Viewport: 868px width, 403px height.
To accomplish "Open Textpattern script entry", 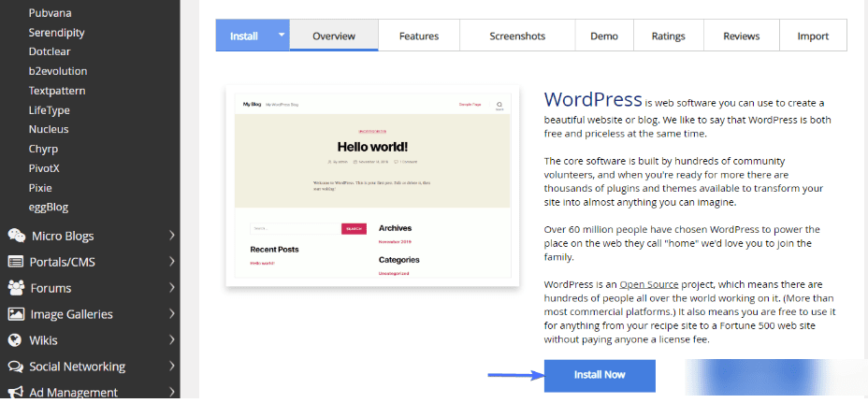I will 57,91.
